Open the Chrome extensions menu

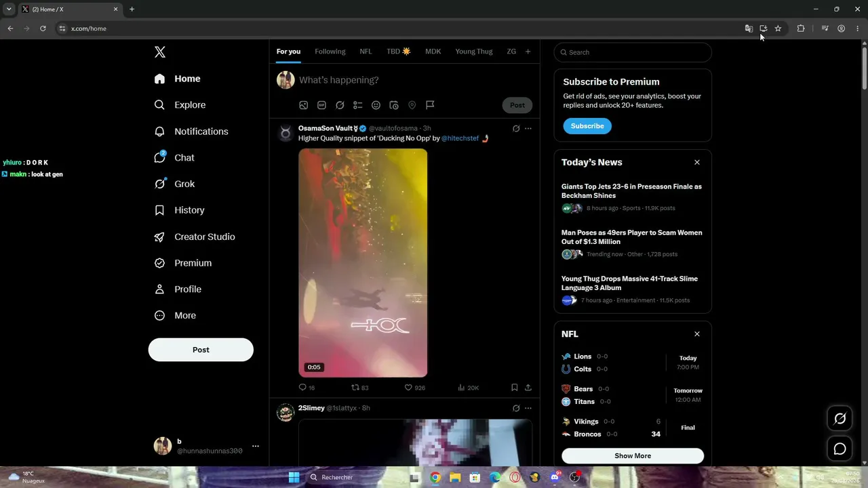pyautogui.click(x=801, y=28)
